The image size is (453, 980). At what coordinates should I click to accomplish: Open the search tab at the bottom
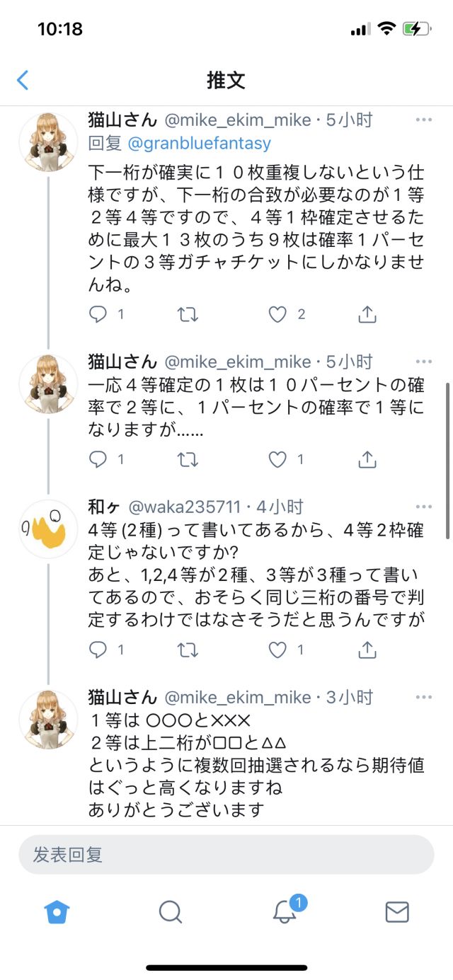tap(170, 913)
